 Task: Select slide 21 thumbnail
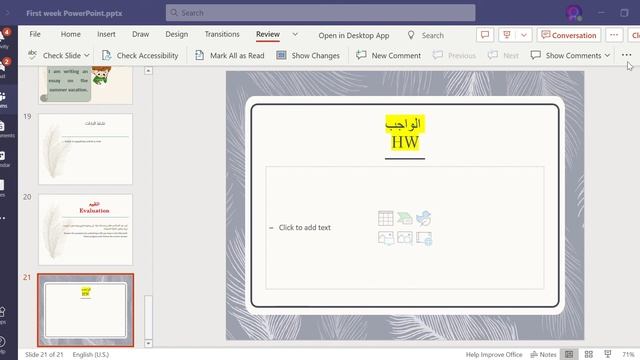pos(85,310)
